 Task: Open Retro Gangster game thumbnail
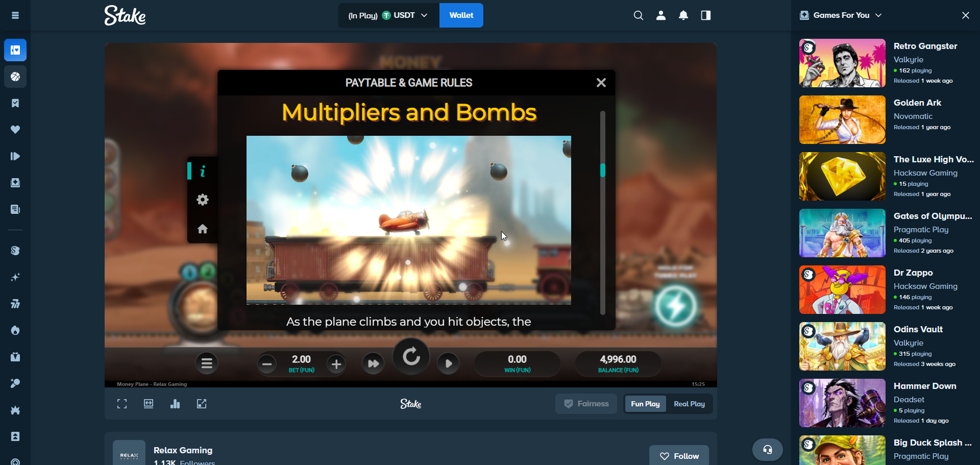coord(842,63)
